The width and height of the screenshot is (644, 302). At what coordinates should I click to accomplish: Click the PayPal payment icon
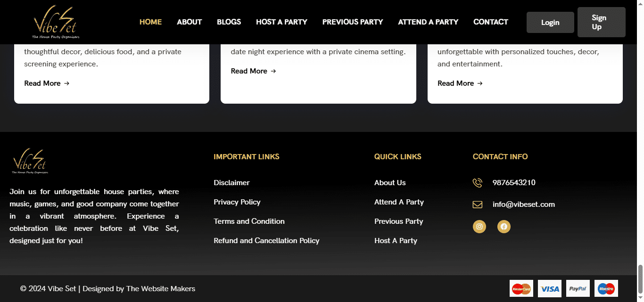(x=578, y=288)
